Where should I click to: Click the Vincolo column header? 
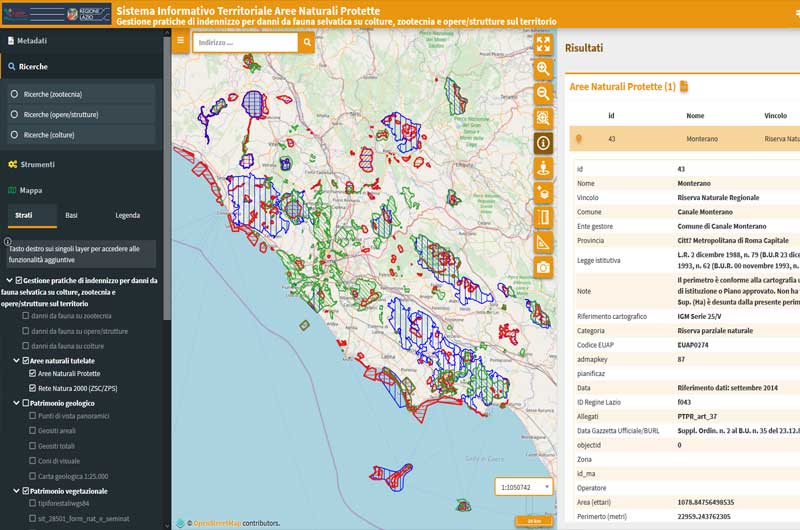(775, 116)
